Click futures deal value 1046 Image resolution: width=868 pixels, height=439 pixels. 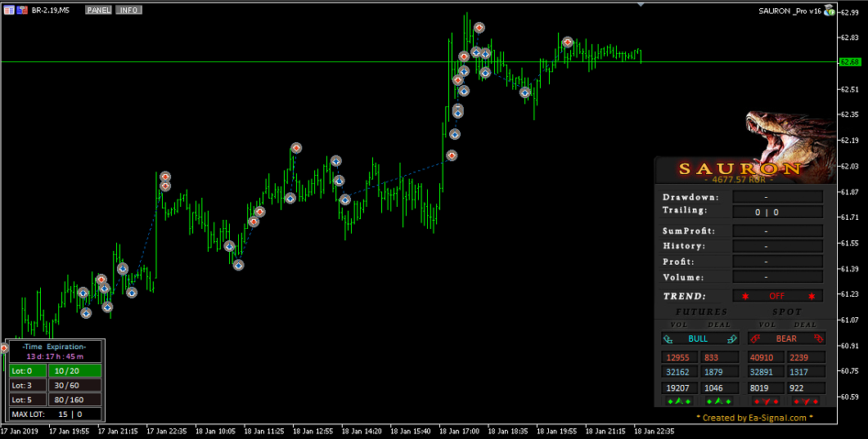click(719, 388)
